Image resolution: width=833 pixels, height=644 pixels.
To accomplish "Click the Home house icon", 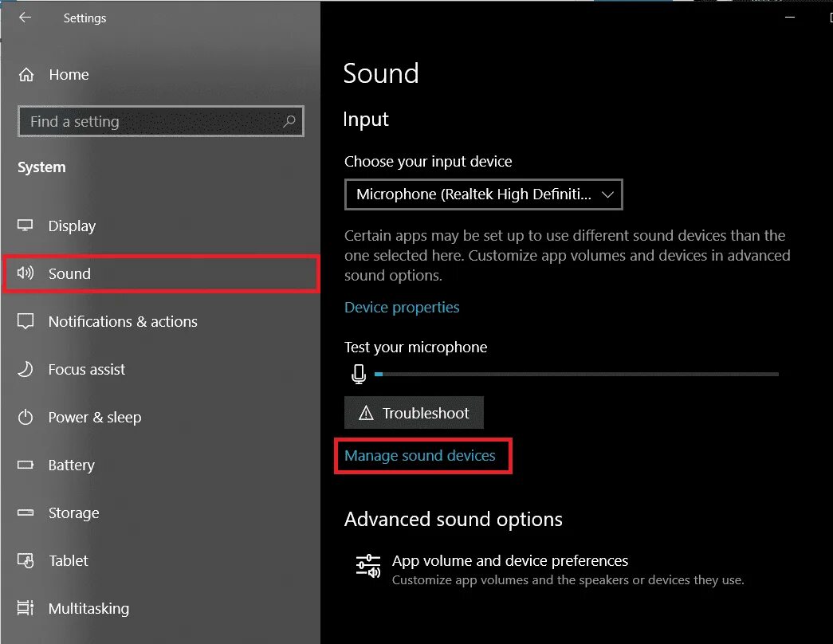I will (x=26, y=75).
